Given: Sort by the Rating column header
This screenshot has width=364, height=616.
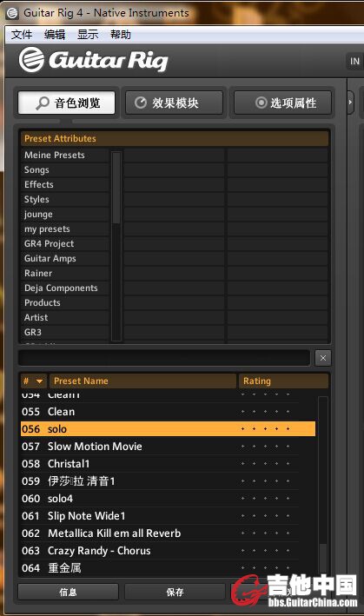Looking at the screenshot, I should [283, 381].
